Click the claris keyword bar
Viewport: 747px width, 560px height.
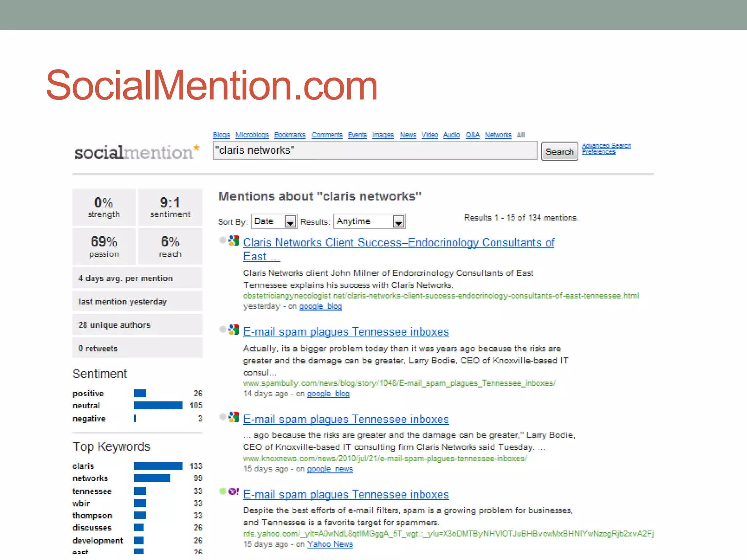(x=158, y=466)
